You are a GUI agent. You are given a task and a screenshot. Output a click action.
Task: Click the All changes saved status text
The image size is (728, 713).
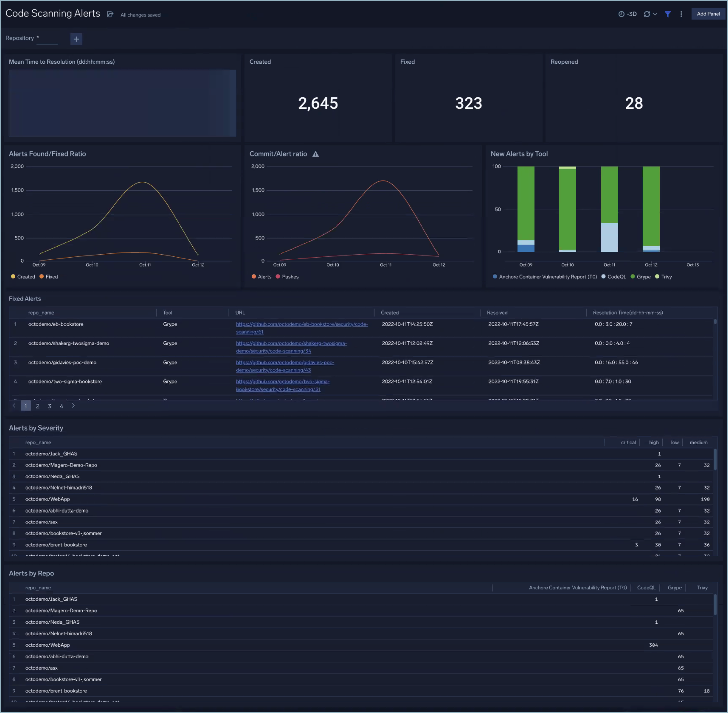(140, 15)
